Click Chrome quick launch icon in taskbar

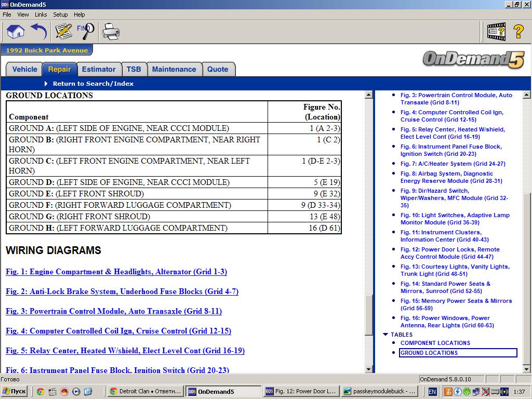tap(41, 392)
